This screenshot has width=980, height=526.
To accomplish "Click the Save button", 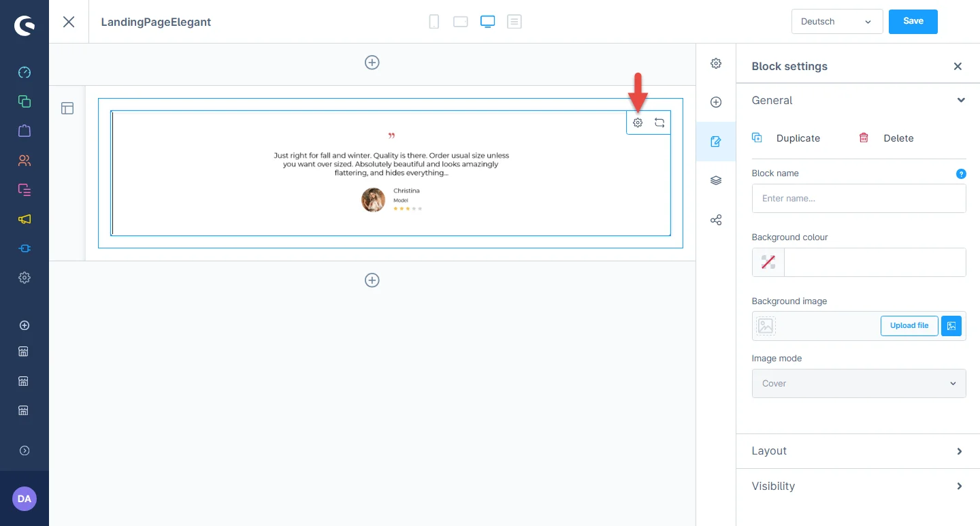I will pyautogui.click(x=913, y=22).
